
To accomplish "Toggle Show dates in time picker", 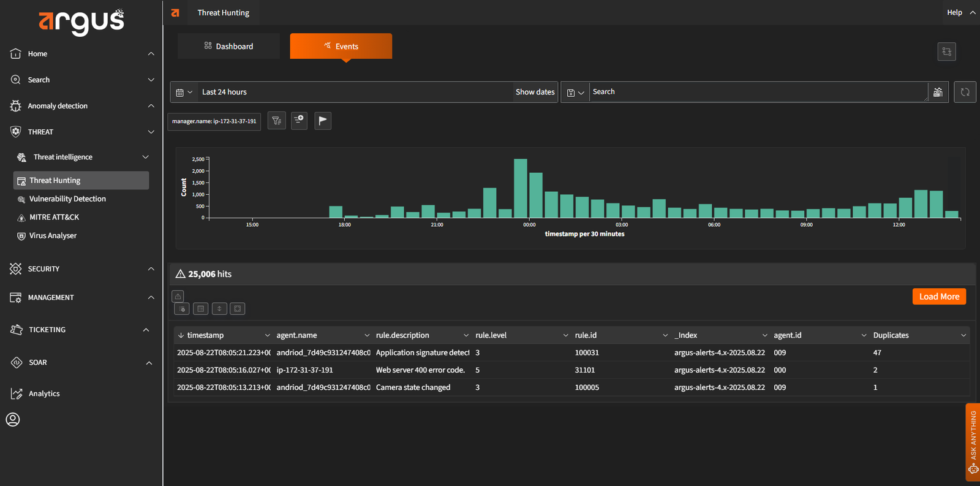I will click(535, 92).
